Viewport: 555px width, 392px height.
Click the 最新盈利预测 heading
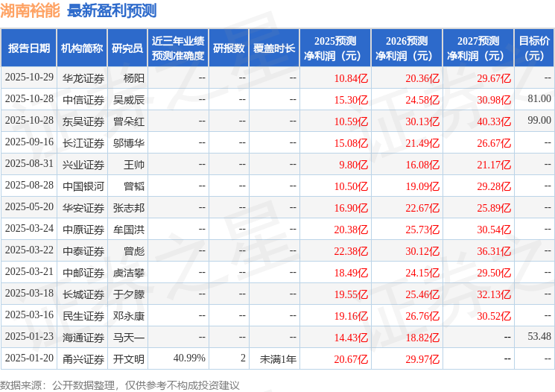[x=112, y=10]
